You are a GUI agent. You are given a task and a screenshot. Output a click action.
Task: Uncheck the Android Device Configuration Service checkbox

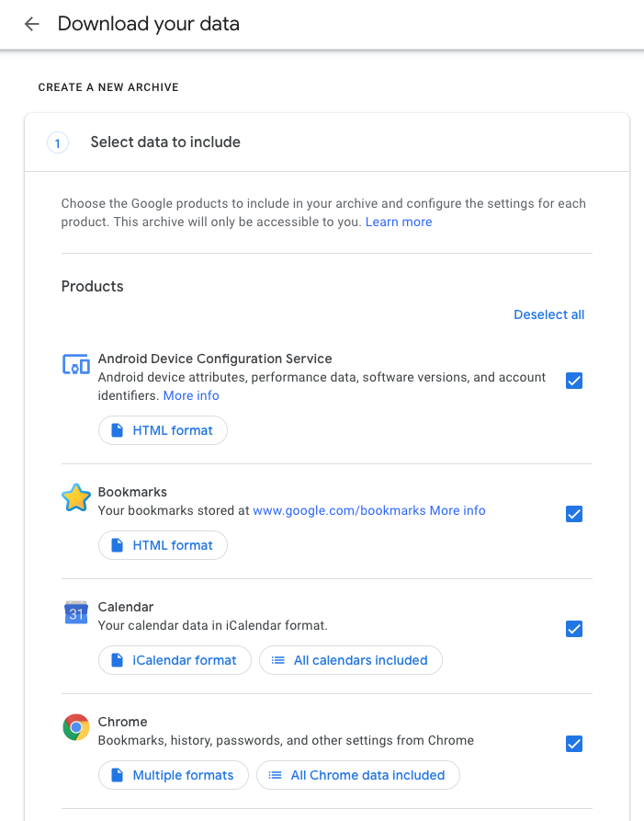click(574, 381)
